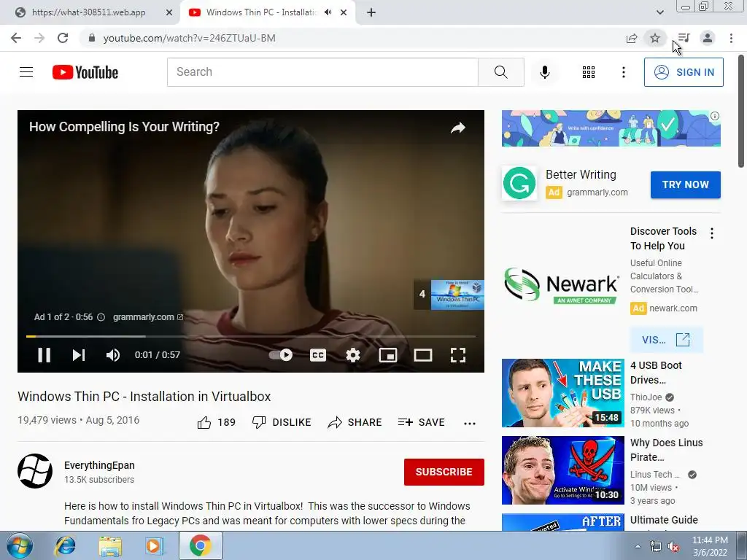Click the DISLIKE button
This screenshot has width=747, height=560.
click(x=282, y=422)
